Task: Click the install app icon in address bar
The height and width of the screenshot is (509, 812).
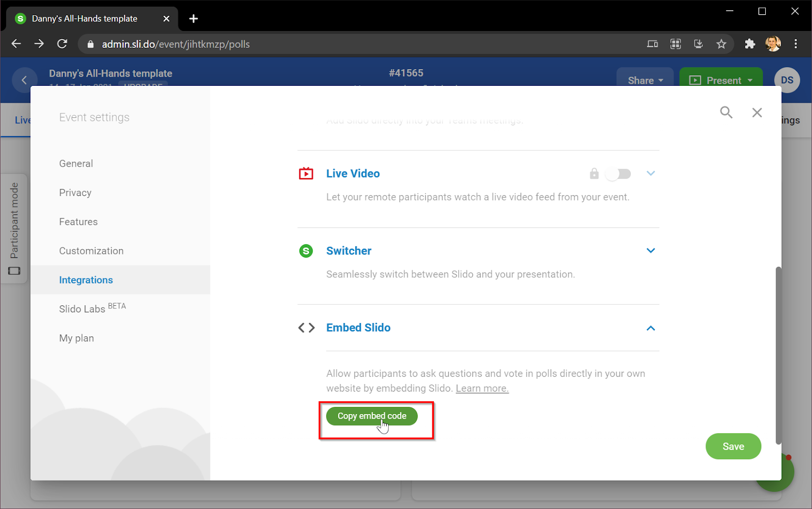Action: pyautogui.click(x=698, y=44)
